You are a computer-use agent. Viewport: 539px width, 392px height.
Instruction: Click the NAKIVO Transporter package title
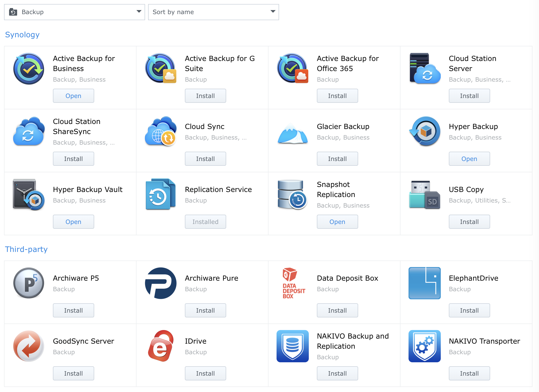(x=485, y=341)
